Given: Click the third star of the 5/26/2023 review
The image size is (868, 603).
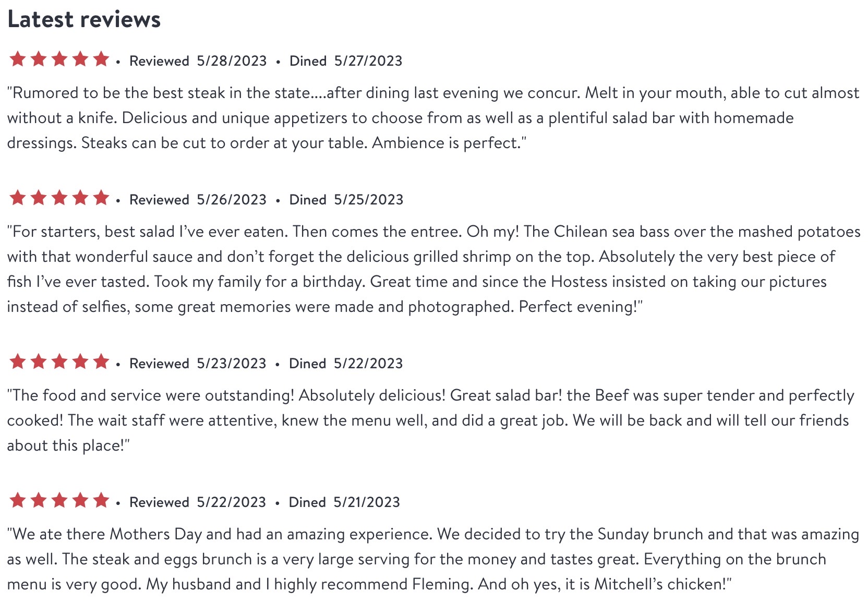Looking at the screenshot, I should (59, 198).
